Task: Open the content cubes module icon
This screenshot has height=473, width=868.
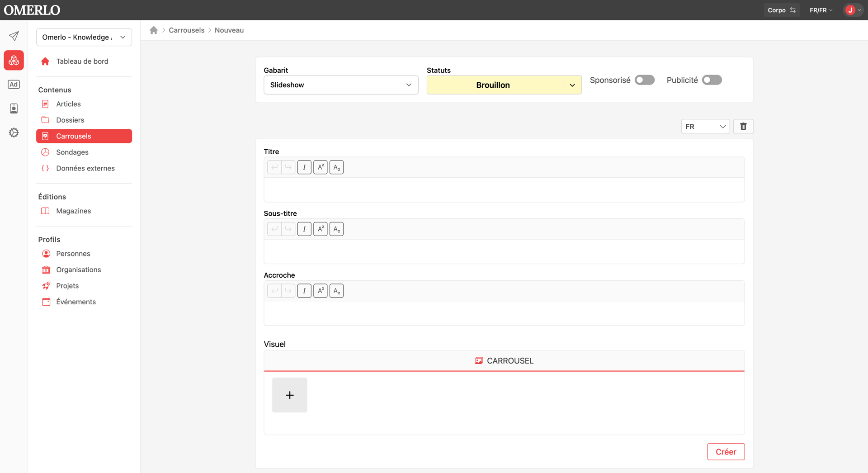Action: (14, 60)
